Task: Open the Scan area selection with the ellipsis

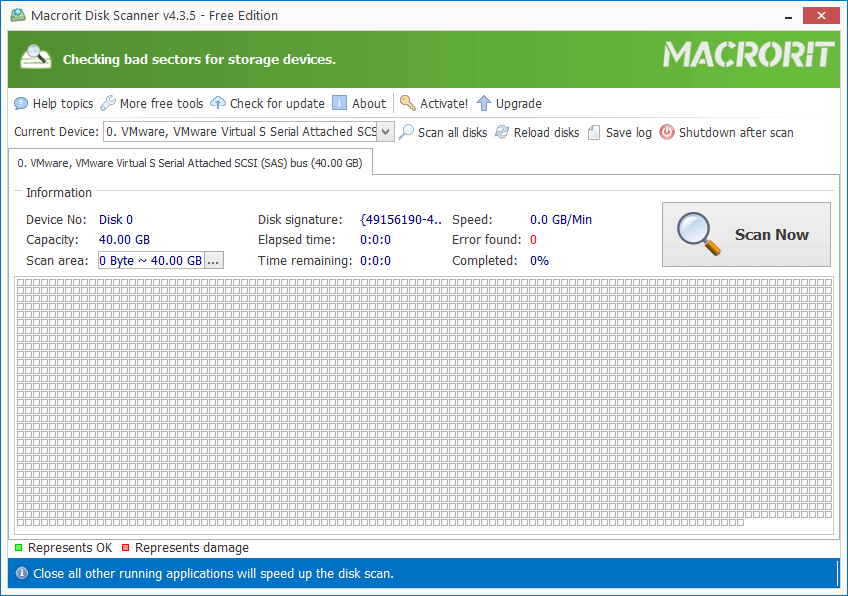Action: click(x=215, y=260)
